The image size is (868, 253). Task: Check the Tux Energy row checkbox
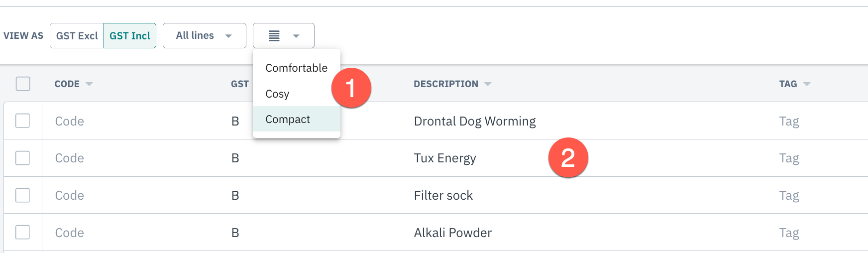(22, 158)
